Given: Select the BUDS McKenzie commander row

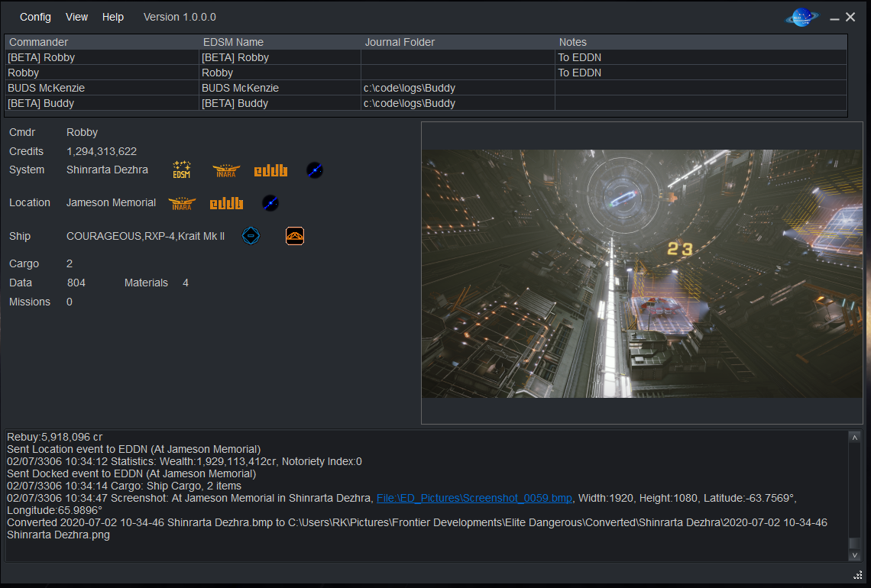Looking at the screenshot, I should [426, 88].
